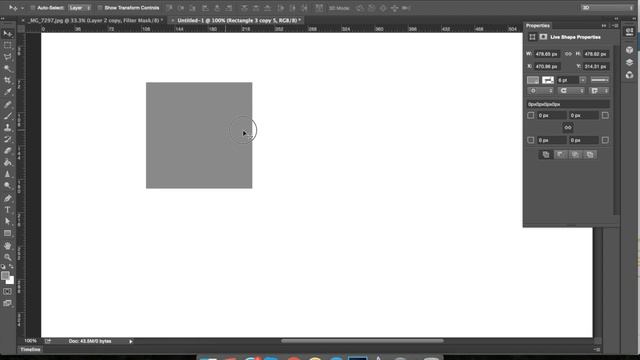Toggle the corner radius link chain

[568, 128]
